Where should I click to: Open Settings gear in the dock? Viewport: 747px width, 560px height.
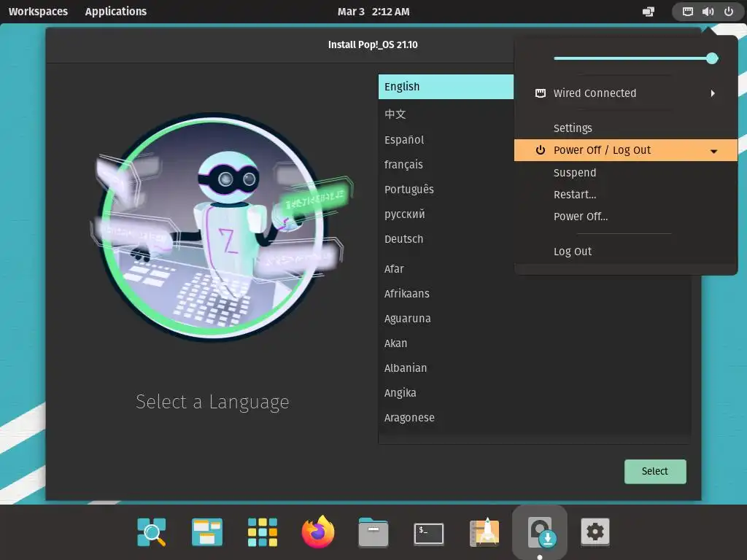[x=595, y=532]
